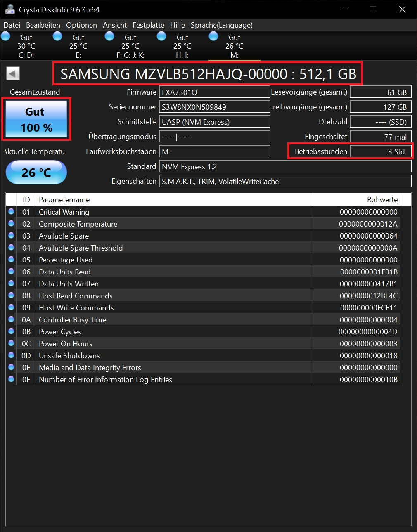Click the status dot for Percentage Used
This screenshot has width=417, height=532.
coord(11,259)
